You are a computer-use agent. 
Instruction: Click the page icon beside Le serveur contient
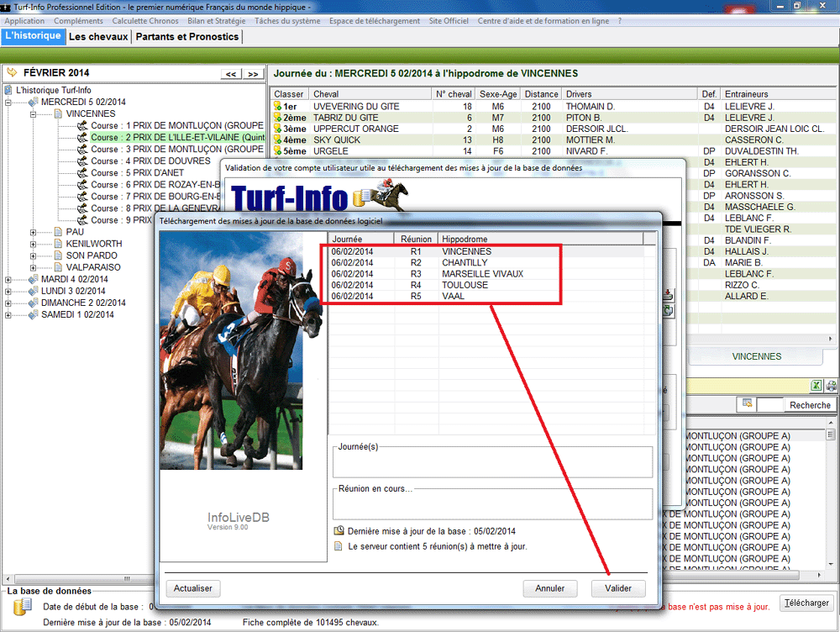coord(338,546)
